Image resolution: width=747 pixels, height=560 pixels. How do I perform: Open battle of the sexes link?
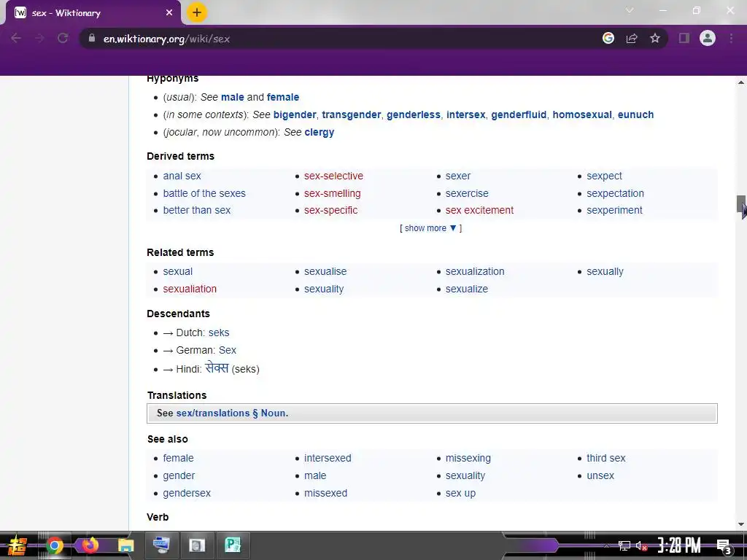pyautogui.click(x=204, y=193)
